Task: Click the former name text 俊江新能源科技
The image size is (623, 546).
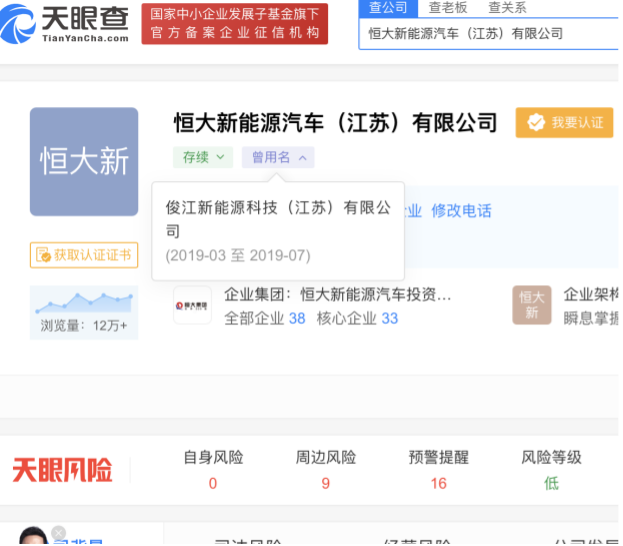Action: 221,207
